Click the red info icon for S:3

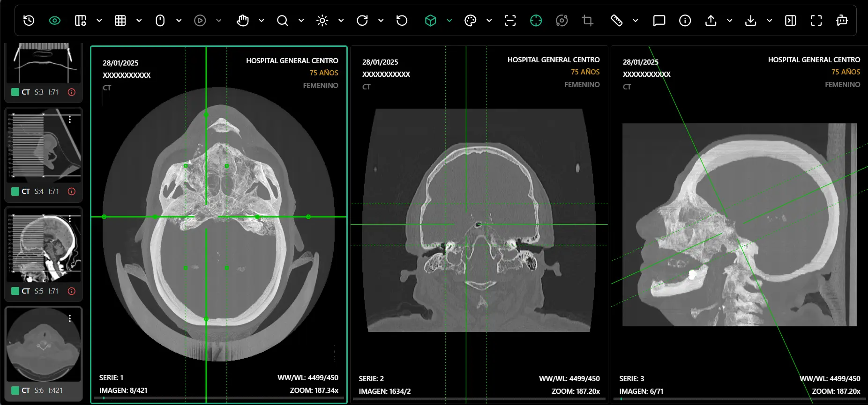(72, 92)
